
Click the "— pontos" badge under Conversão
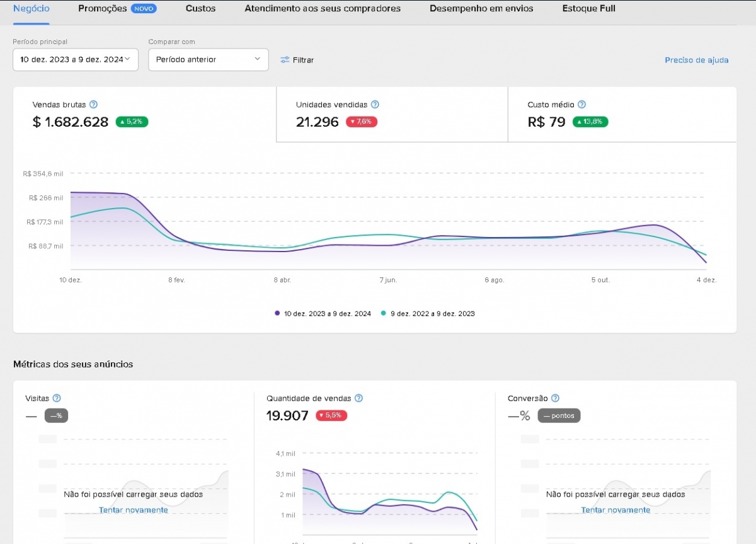[559, 416]
